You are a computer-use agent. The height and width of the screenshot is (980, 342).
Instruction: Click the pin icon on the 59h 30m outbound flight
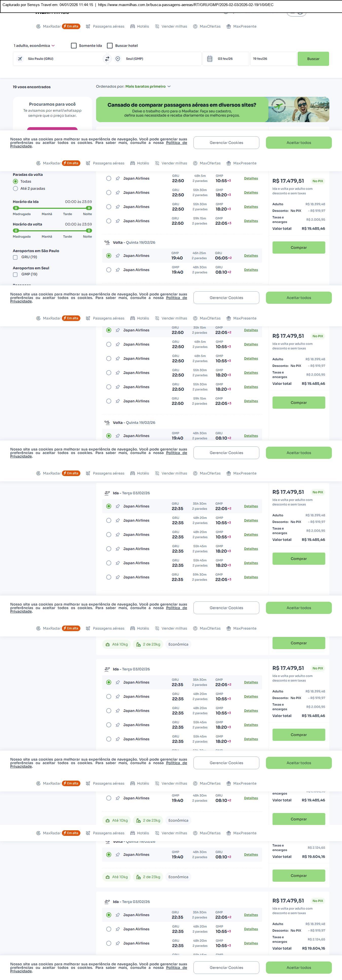pos(118,577)
